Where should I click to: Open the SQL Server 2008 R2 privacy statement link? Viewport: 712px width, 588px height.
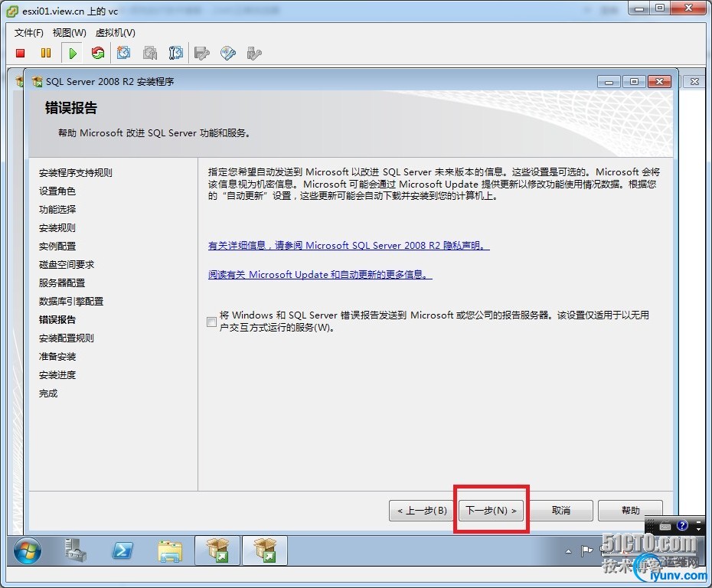349,245
